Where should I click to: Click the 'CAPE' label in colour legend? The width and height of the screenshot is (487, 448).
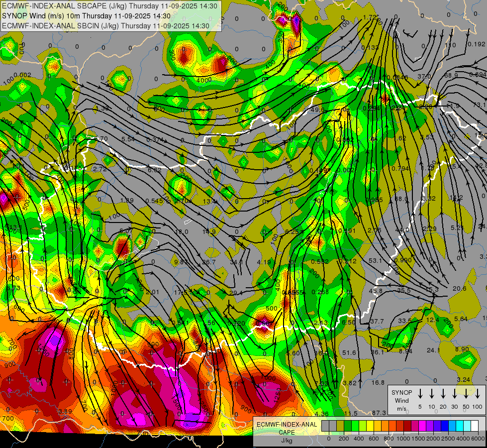click(x=287, y=433)
